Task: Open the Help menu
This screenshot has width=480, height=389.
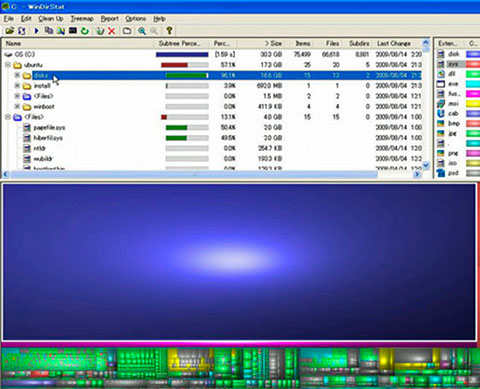Action: [159, 19]
